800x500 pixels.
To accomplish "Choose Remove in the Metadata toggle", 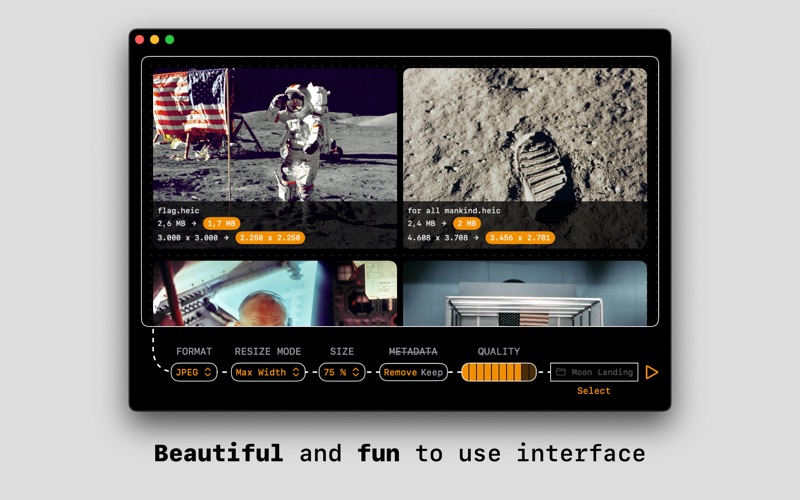I will [401, 372].
